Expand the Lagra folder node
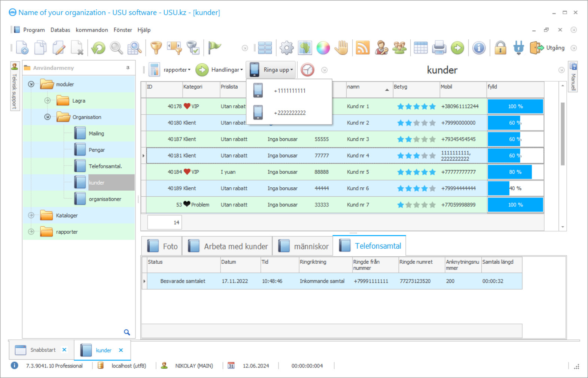This screenshot has height=378, width=588. (48, 100)
